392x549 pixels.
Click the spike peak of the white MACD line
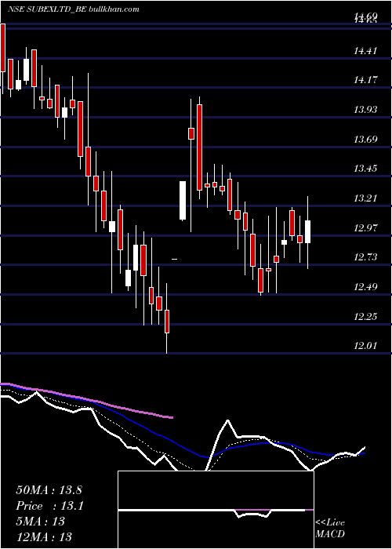228,420
